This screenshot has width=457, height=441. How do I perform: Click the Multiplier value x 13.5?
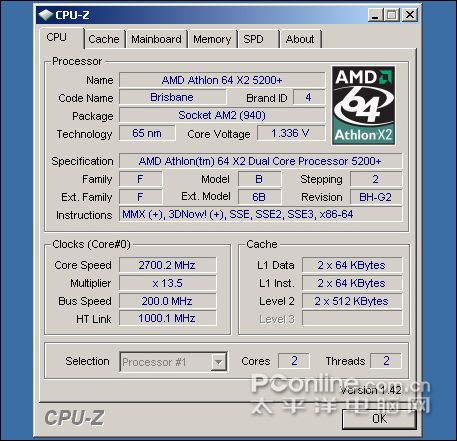click(167, 283)
